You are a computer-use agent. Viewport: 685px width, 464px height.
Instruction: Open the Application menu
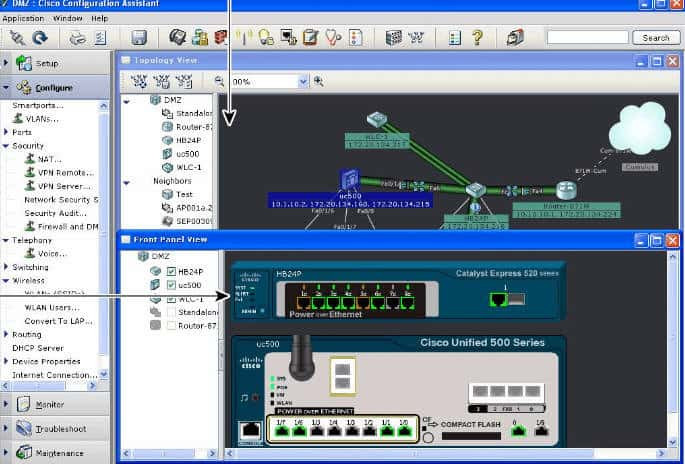(23, 18)
